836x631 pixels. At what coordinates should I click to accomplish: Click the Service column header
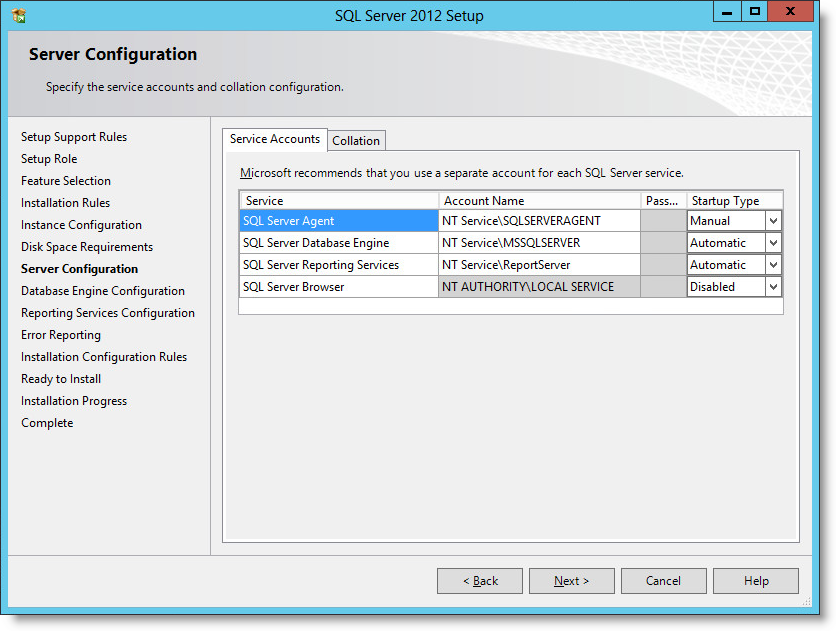[x=339, y=201]
